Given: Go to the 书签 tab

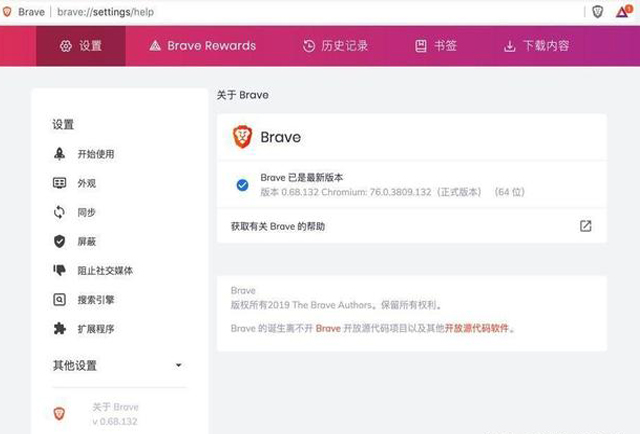Looking at the screenshot, I should [x=436, y=46].
